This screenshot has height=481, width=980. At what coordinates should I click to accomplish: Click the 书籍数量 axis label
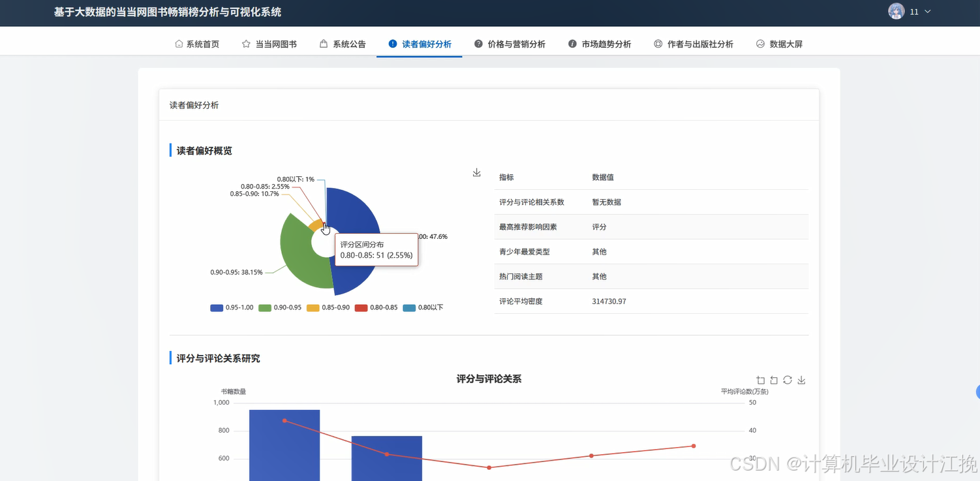pyautogui.click(x=233, y=392)
